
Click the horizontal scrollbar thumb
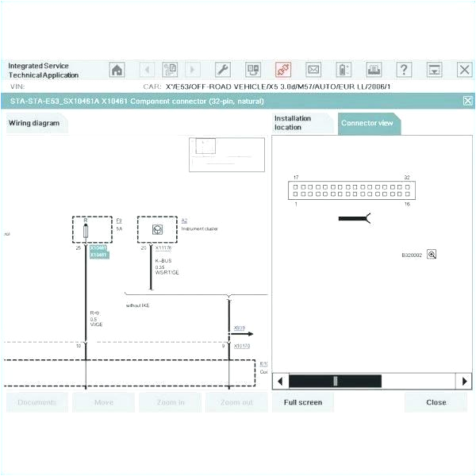click(336, 381)
